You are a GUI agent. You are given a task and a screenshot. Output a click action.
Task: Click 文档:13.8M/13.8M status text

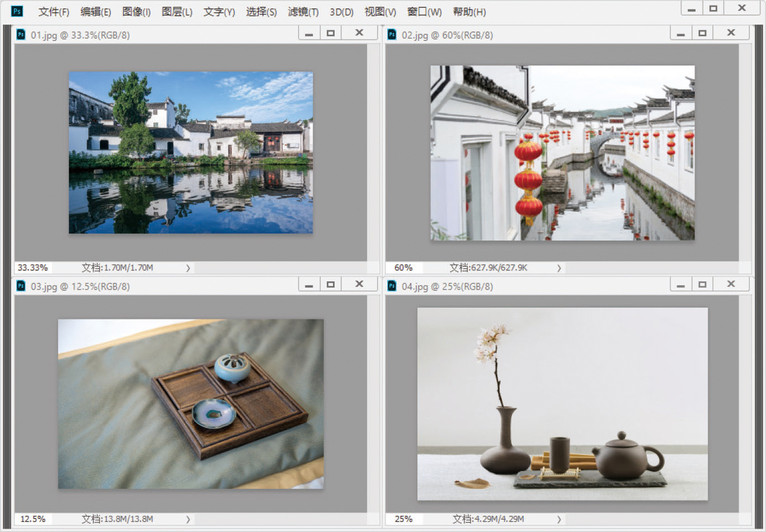point(118,519)
